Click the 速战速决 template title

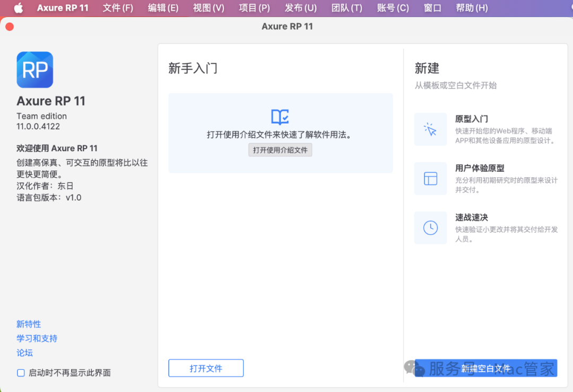(472, 217)
